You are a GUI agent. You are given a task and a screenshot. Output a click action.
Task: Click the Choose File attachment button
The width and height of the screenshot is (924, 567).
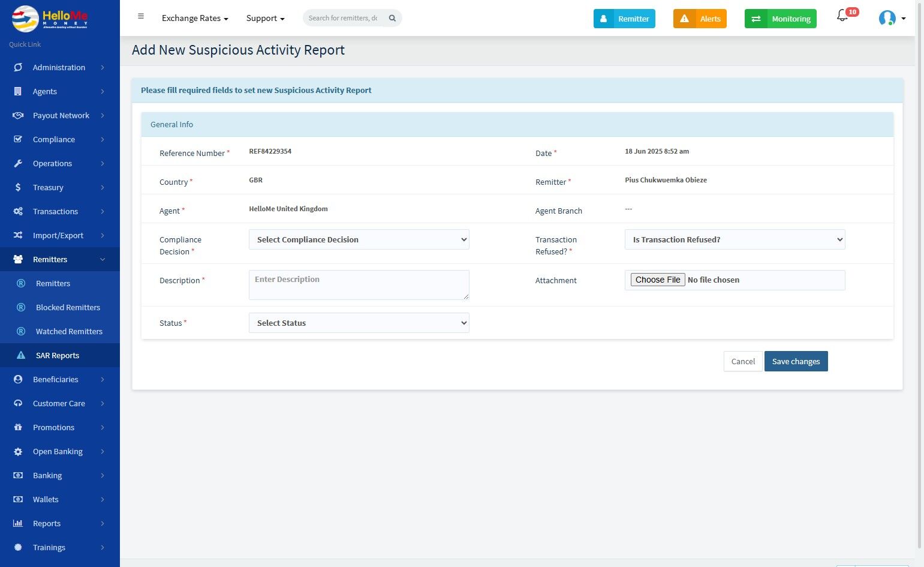point(657,280)
